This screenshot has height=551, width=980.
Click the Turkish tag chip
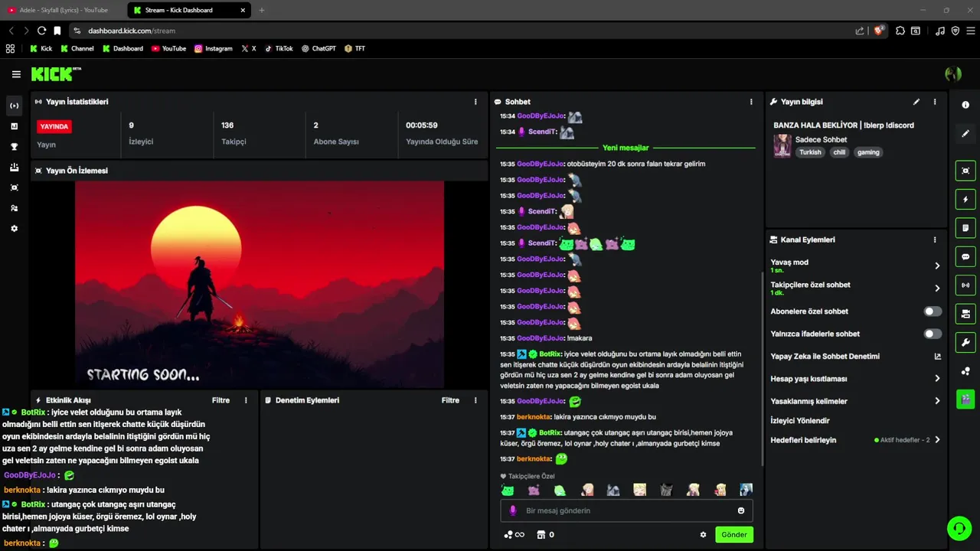click(x=810, y=152)
